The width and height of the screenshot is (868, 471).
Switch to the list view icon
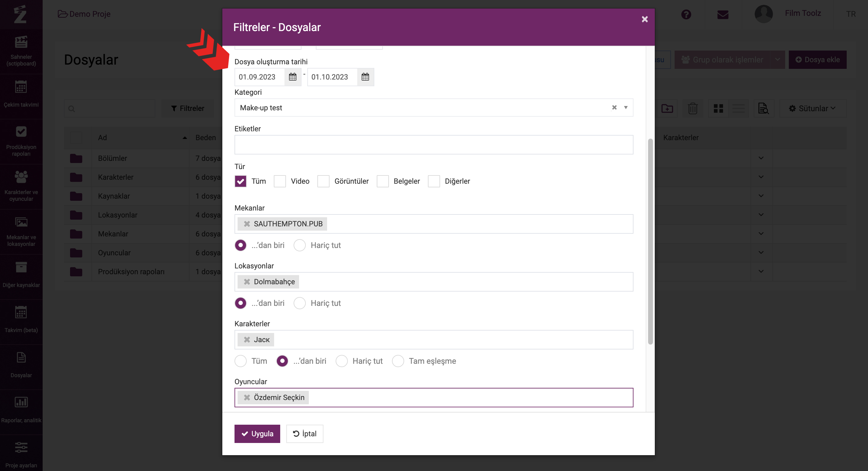tap(738, 108)
